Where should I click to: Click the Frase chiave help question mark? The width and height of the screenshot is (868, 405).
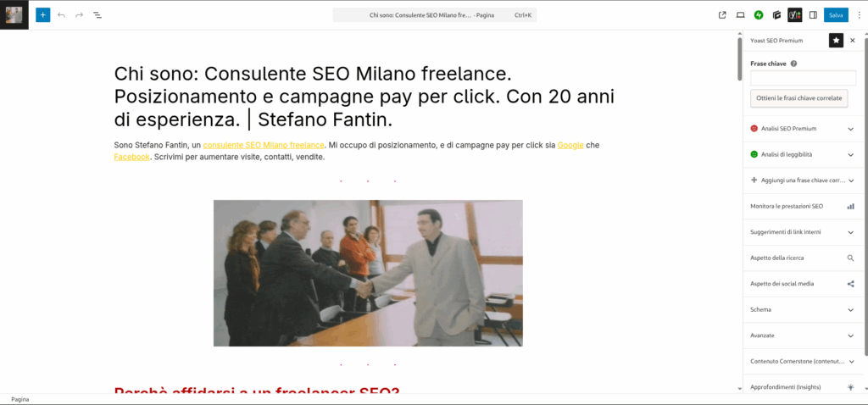(793, 64)
